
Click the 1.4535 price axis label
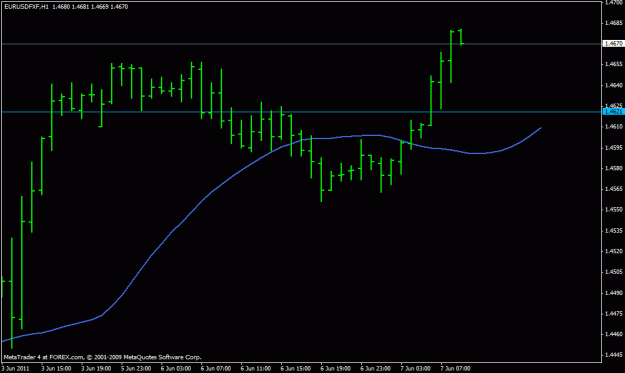(x=613, y=230)
